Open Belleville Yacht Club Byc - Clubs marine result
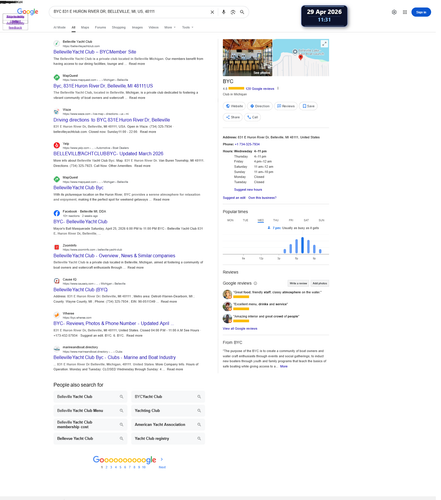The image size is (441, 500). coord(114,357)
